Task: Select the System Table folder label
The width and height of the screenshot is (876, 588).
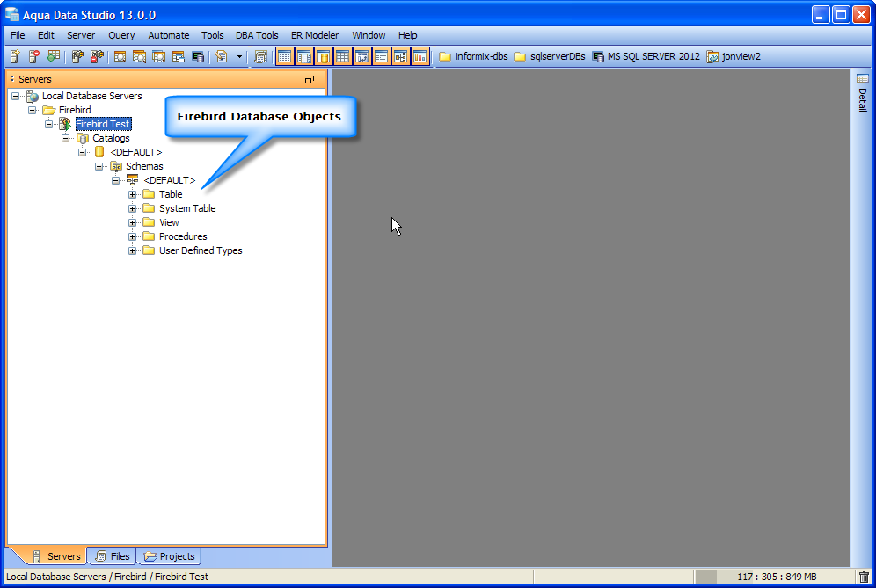Action: [187, 208]
